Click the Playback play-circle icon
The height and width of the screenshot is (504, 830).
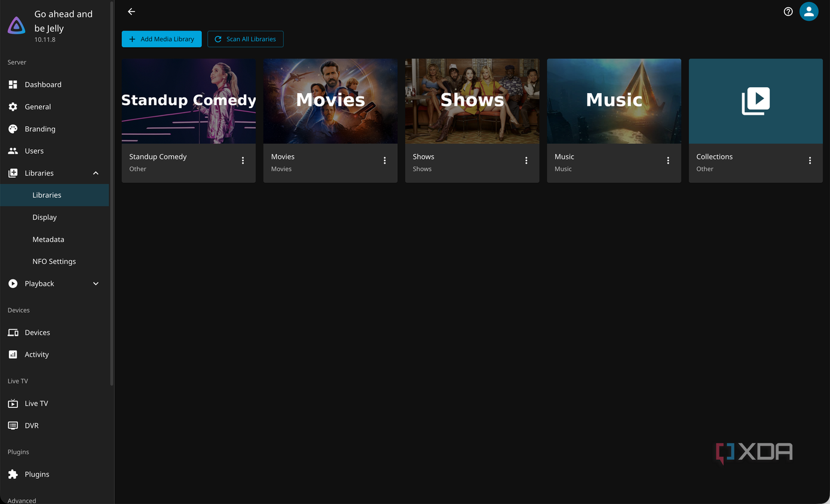click(13, 283)
